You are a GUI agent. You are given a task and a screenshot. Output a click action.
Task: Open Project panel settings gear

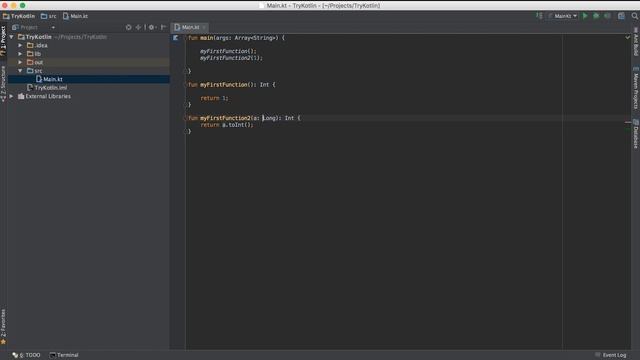click(x=152, y=27)
